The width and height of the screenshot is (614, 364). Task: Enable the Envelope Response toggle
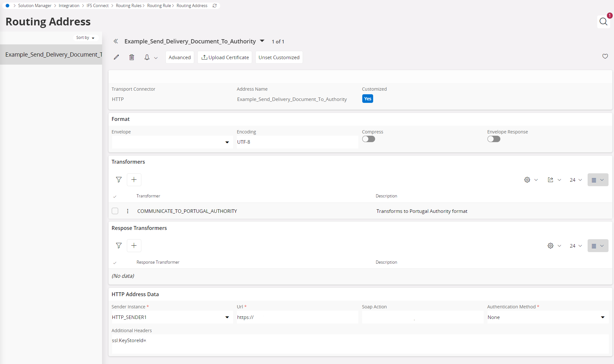494,139
